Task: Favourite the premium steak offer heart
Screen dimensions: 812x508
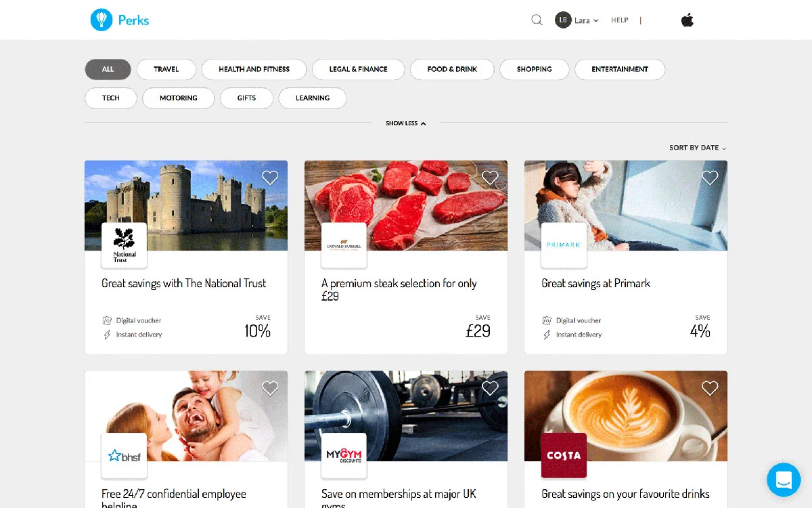Action: (490, 177)
